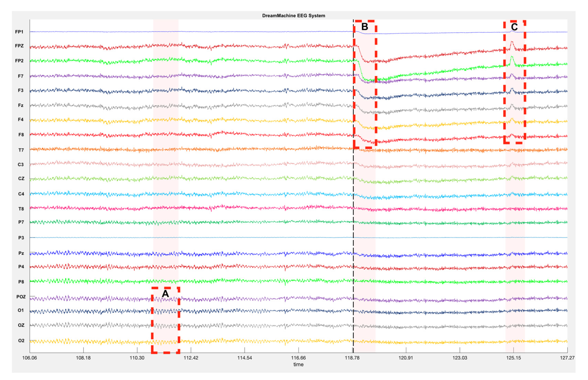Click the 125.15 time axis label

click(514, 358)
